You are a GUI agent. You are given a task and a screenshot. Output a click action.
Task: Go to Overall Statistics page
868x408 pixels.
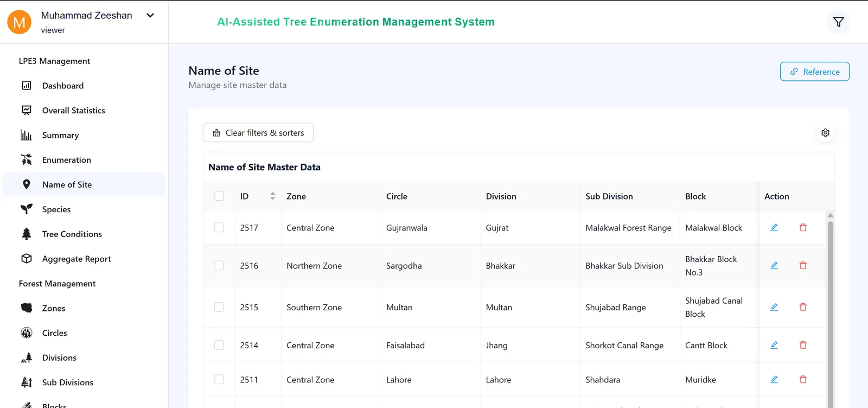point(84,111)
